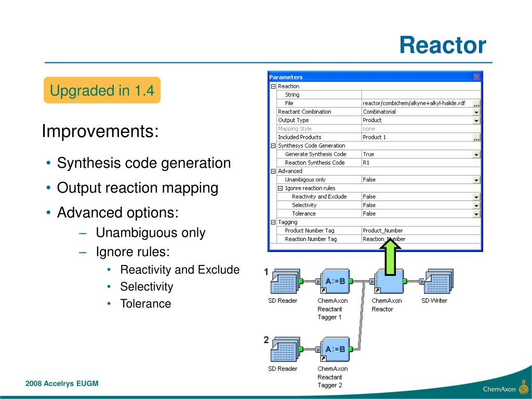The height and width of the screenshot is (399, 532).
Task: Open the Selectivity dropdown
Action: click(477, 205)
